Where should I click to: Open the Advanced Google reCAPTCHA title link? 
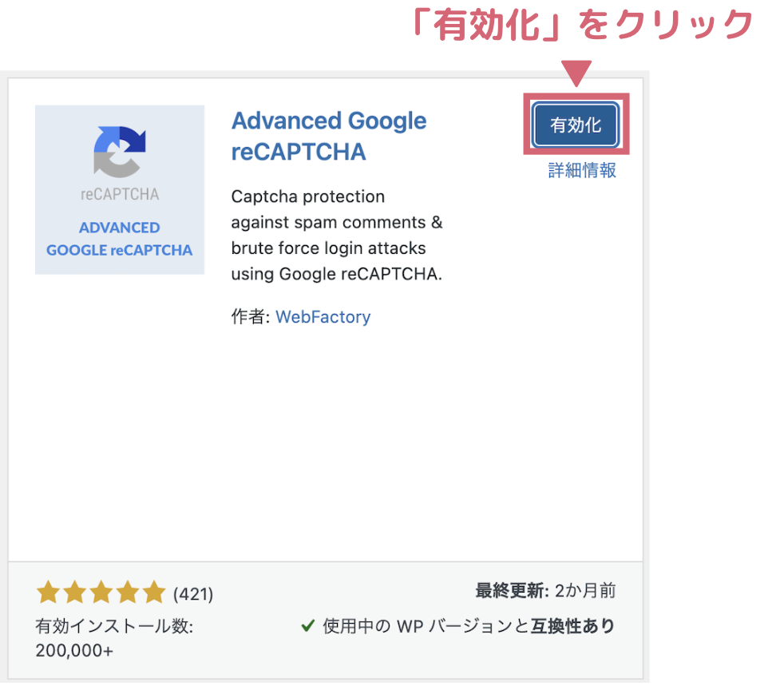(328, 136)
